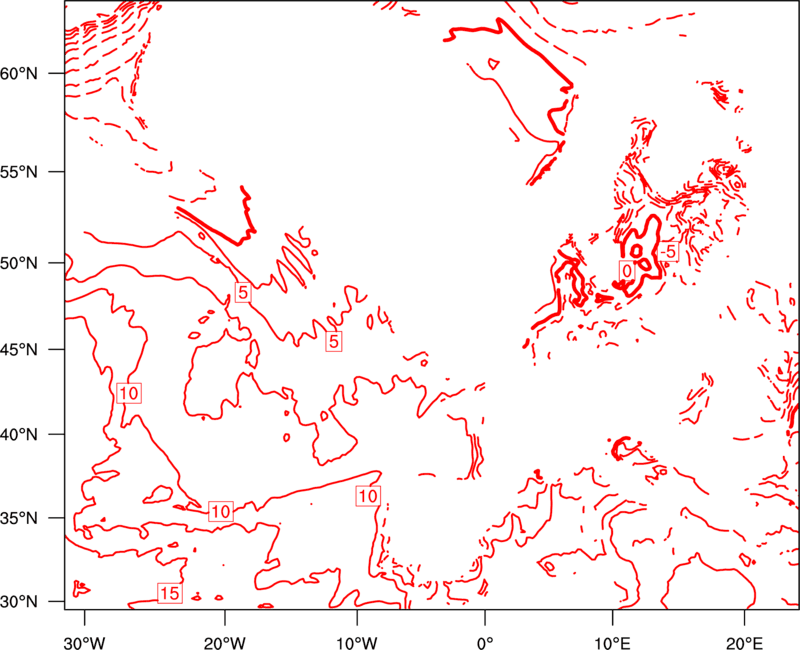Image resolution: width=800 pixels, height=650 pixels.
Task: Click the -5 contour label box
Action: click(668, 252)
